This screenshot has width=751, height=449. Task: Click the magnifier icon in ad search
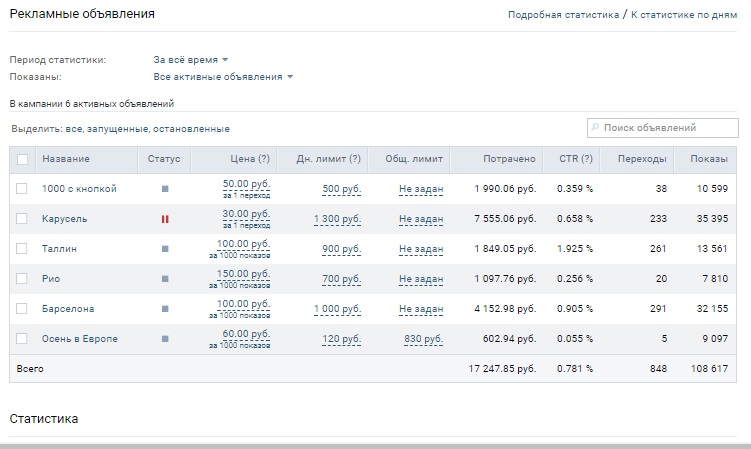click(596, 128)
